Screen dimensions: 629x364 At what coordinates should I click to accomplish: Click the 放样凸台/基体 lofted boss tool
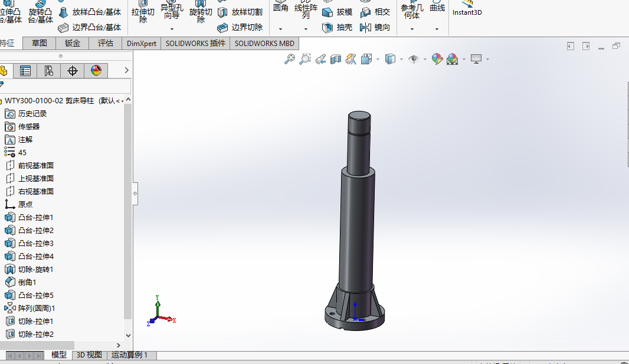pyautogui.click(x=90, y=12)
